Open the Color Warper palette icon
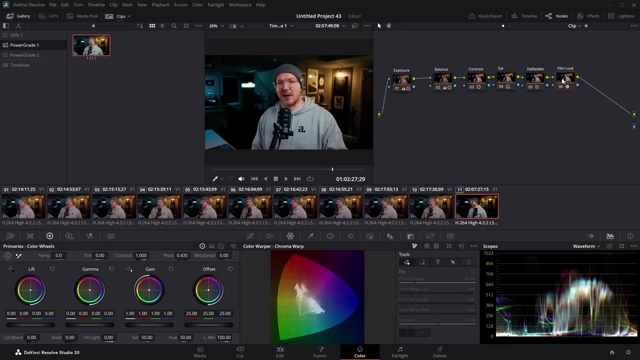The image size is (640, 360). [290, 236]
